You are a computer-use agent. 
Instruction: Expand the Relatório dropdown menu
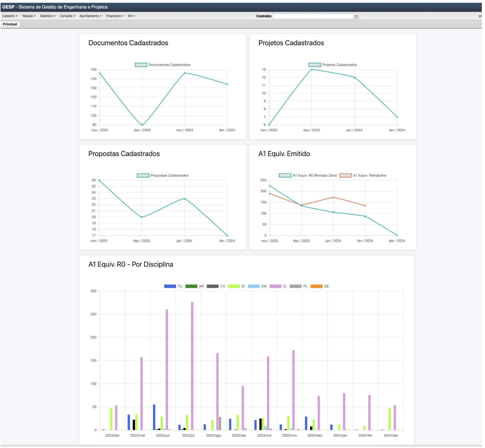click(48, 16)
